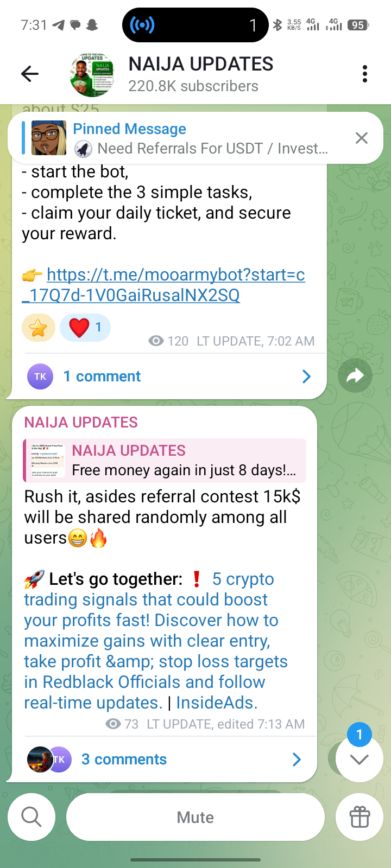Image resolution: width=391 pixels, height=868 pixels.
Task: Tap the gift box icon
Action: (360, 817)
